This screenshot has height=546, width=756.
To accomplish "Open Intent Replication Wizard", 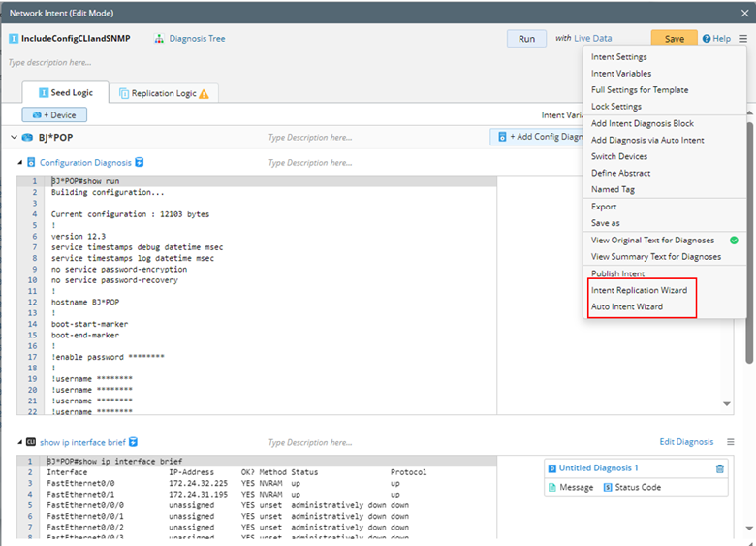I will (640, 290).
